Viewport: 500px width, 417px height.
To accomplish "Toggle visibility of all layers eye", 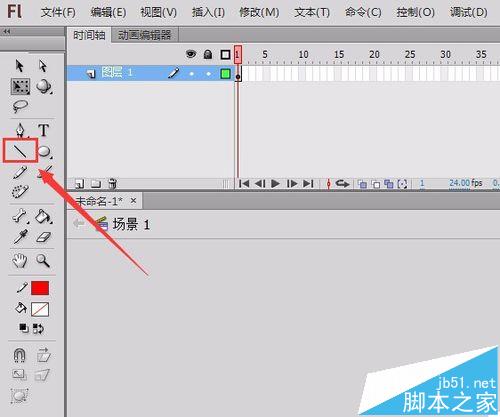I will coord(191,54).
